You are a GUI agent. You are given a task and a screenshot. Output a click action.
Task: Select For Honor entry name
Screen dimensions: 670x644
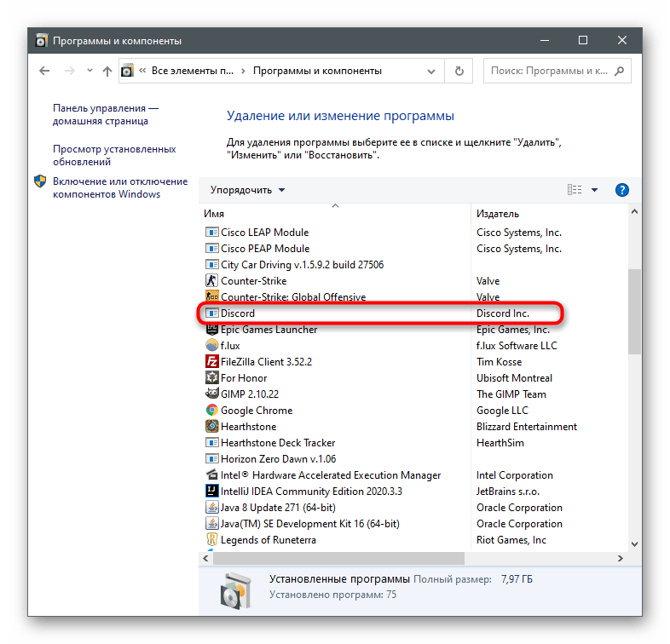[x=244, y=378]
